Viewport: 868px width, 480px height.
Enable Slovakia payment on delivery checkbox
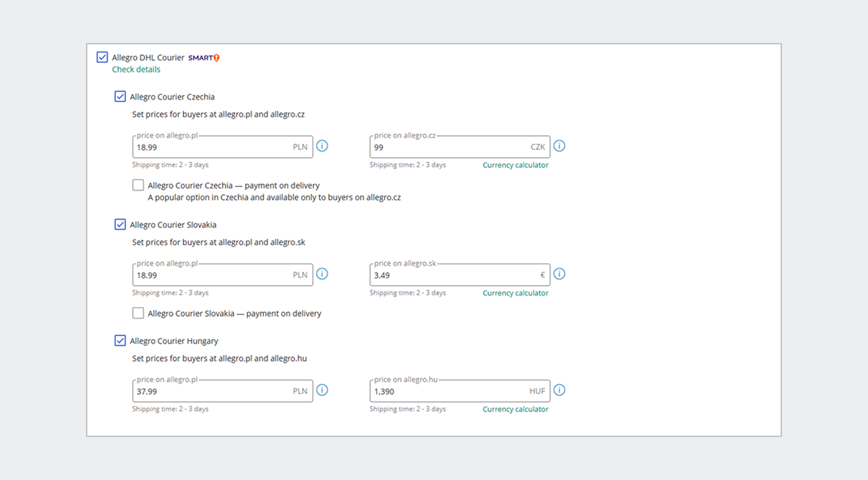pos(138,313)
